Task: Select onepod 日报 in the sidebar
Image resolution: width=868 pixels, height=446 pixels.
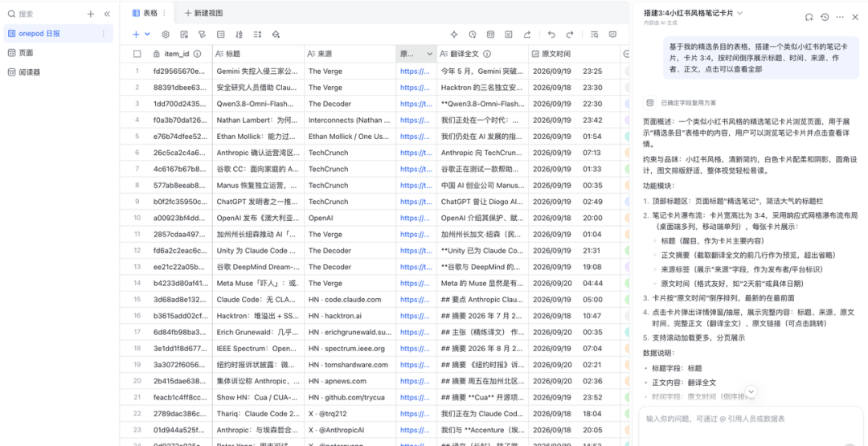Action: click(x=58, y=34)
